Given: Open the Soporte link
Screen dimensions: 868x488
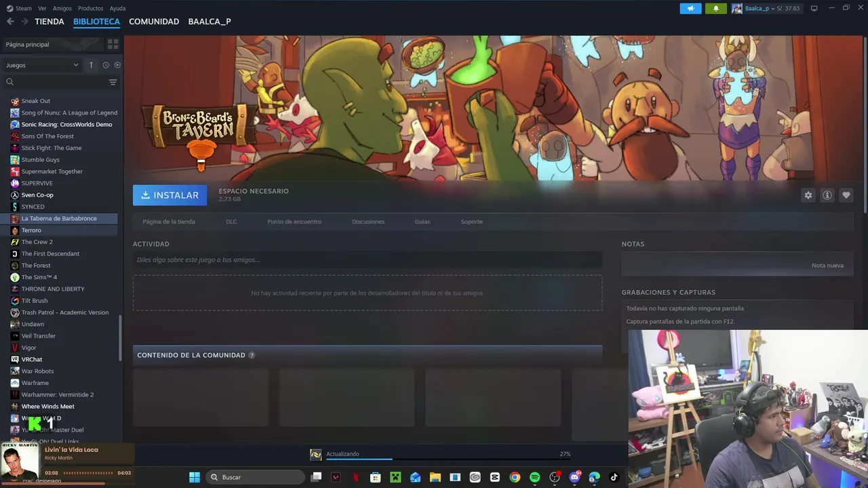Looking at the screenshot, I should click(x=472, y=222).
